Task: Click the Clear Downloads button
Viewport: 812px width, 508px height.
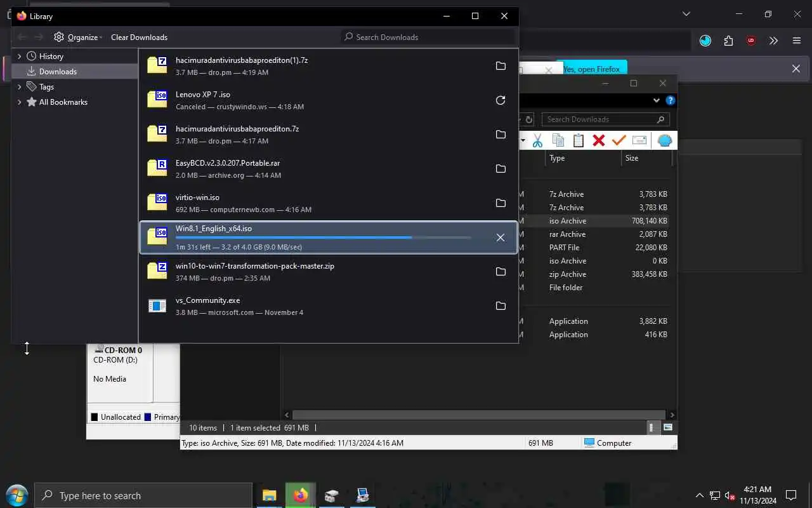Action: pyautogui.click(x=139, y=37)
